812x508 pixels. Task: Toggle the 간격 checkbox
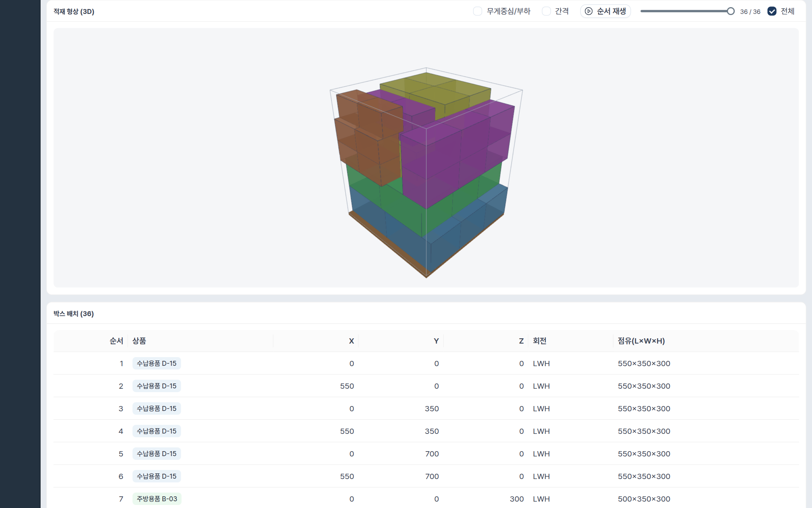(x=546, y=11)
